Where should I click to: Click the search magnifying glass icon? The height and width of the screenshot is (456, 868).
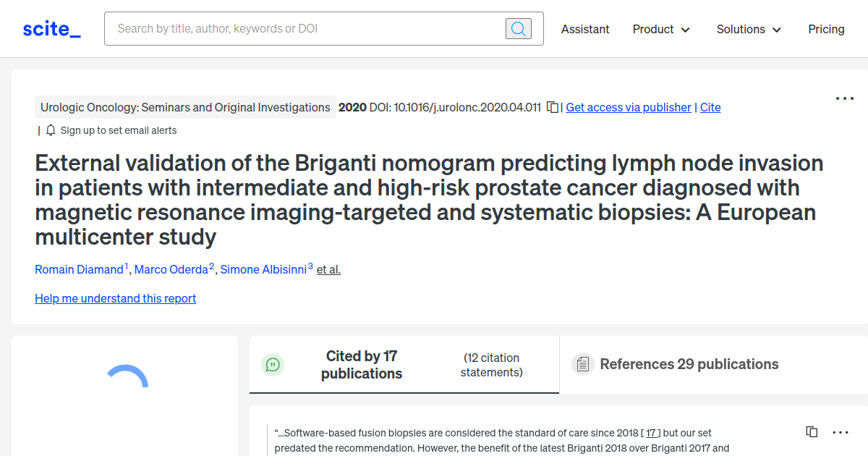coord(518,28)
